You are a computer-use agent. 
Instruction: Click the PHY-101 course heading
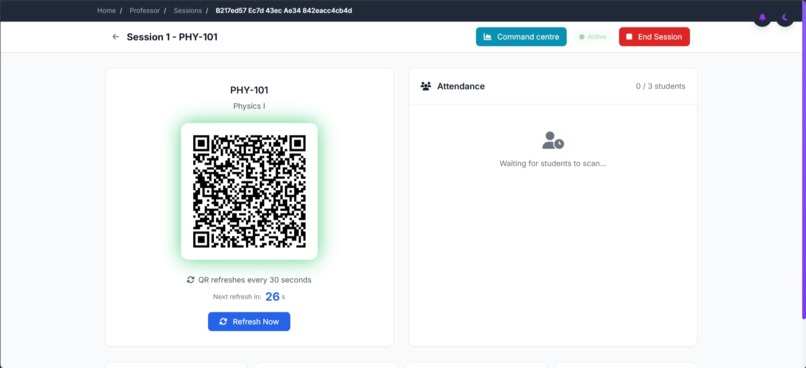pyautogui.click(x=249, y=90)
